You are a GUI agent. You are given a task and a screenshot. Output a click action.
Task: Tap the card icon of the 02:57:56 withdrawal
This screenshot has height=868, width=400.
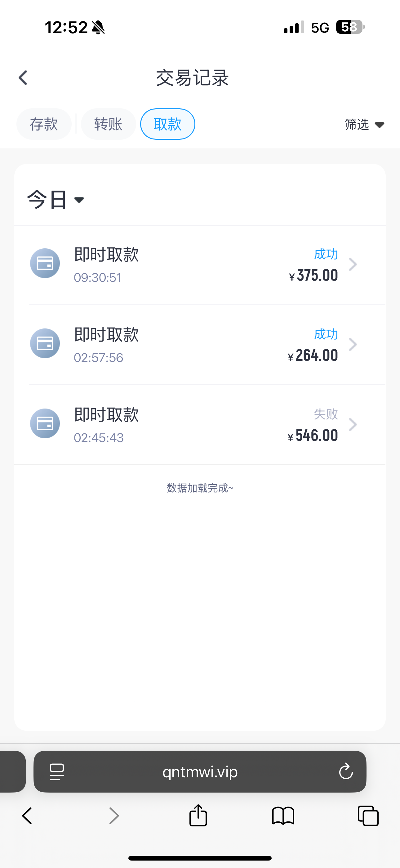coord(45,343)
